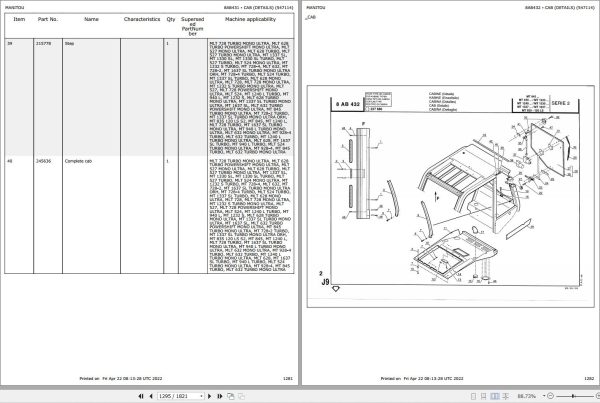The width and height of the screenshot is (600, 403).
Task: Click the Characteristics column header
Action: pos(142,19)
